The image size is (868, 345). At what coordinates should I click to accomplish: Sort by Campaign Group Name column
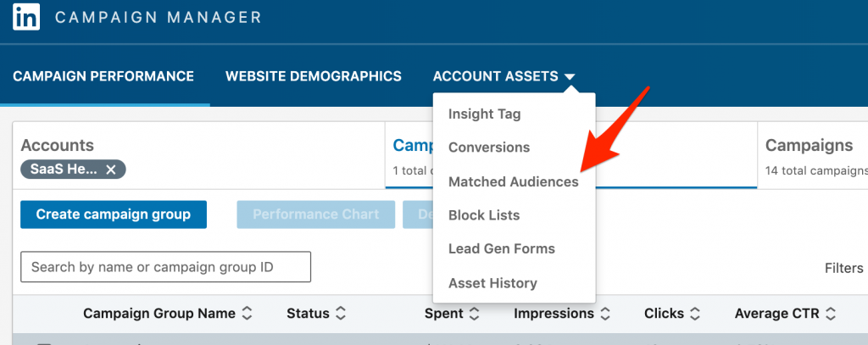click(168, 314)
